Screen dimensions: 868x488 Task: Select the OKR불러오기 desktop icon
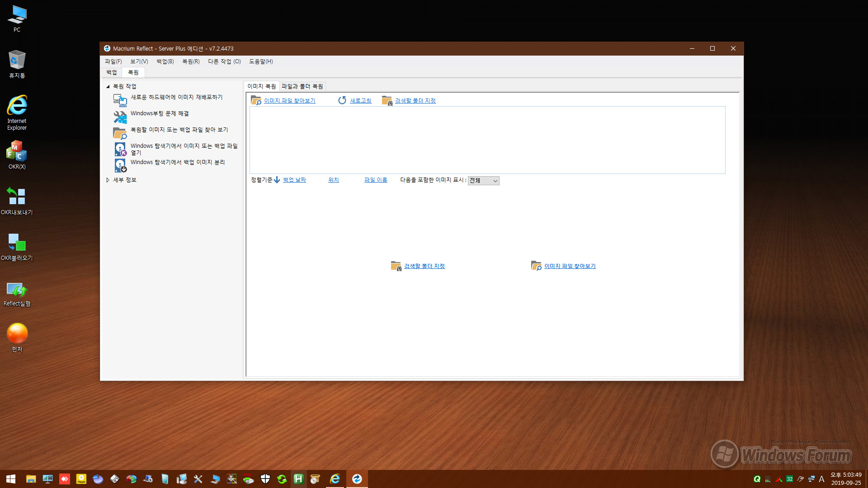[17, 247]
